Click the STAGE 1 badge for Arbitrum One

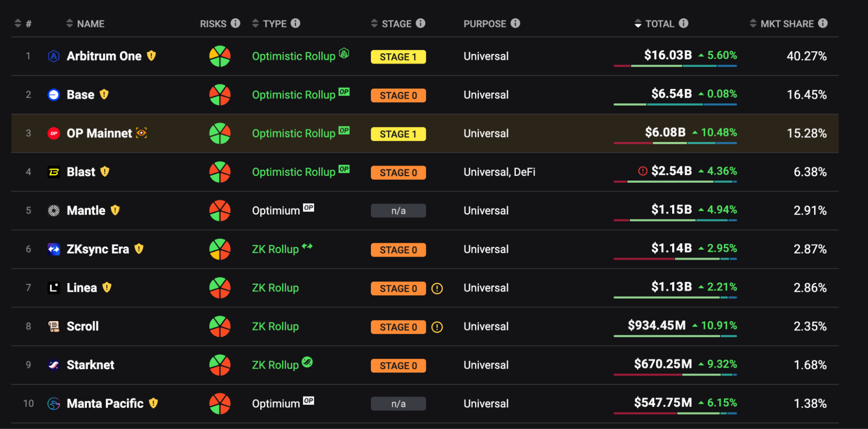(x=398, y=57)
